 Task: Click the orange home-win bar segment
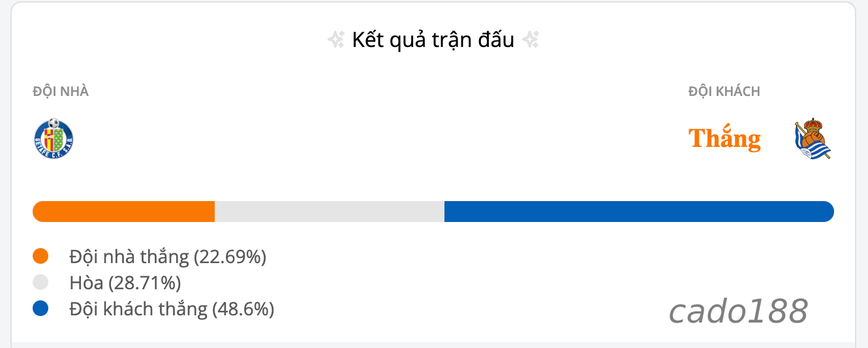(123, 212)
